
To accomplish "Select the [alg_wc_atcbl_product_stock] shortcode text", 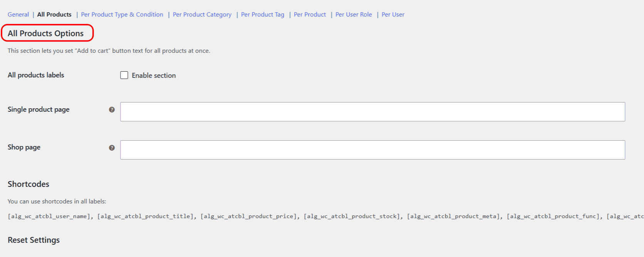I will (x=352, y=217).
